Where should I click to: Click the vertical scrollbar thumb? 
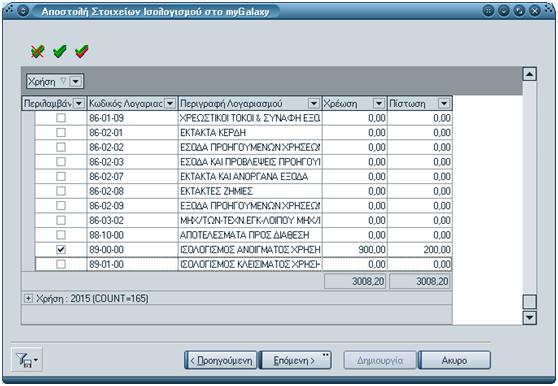coord(530,302)
